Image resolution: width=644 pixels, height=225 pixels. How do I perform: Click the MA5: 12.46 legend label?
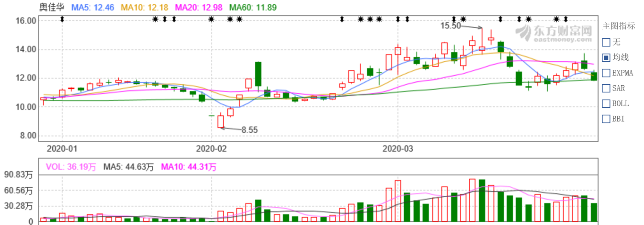[x=93, y=7]
